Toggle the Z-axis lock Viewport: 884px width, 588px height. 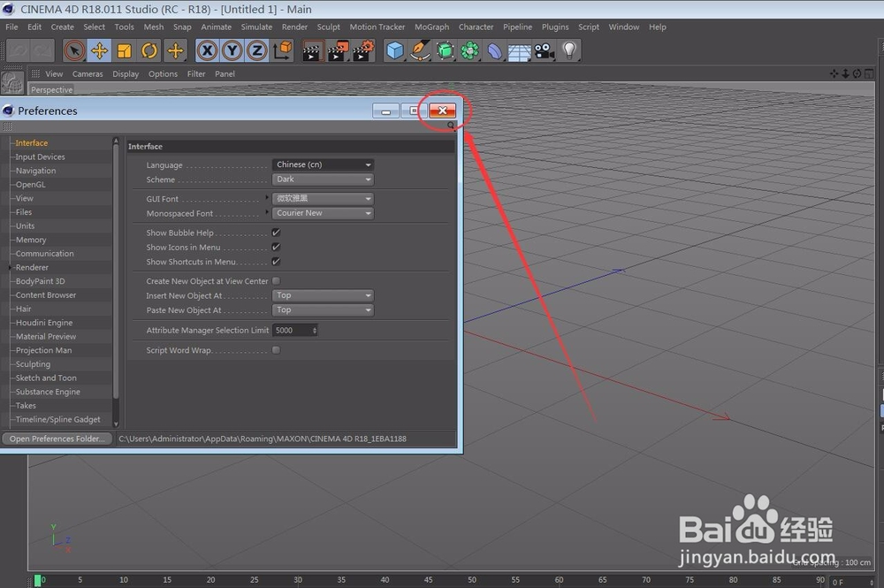[257, 50]
